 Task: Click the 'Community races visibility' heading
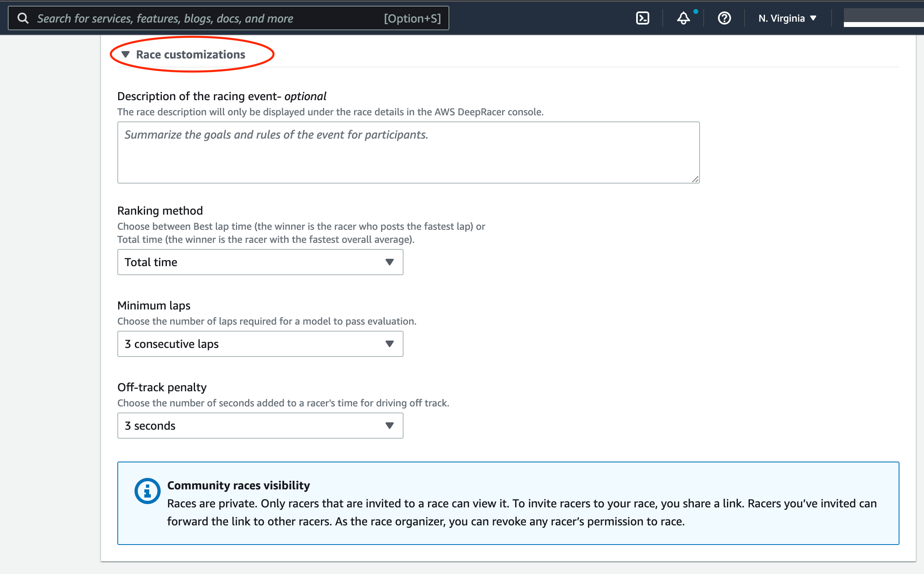tap(239, 485)
